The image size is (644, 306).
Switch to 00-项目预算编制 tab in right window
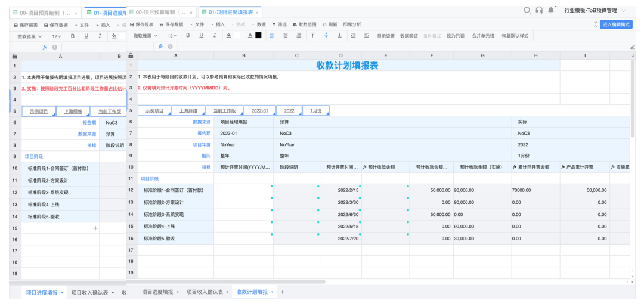tap(160, 13)
